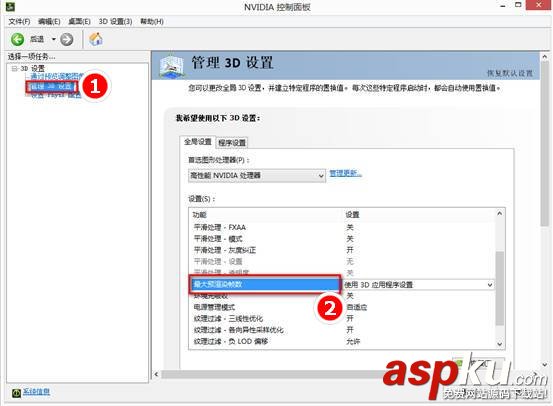Open the 文件(F) menu
The width and height of the screenshot is (553, 406).
click(19, 22)
